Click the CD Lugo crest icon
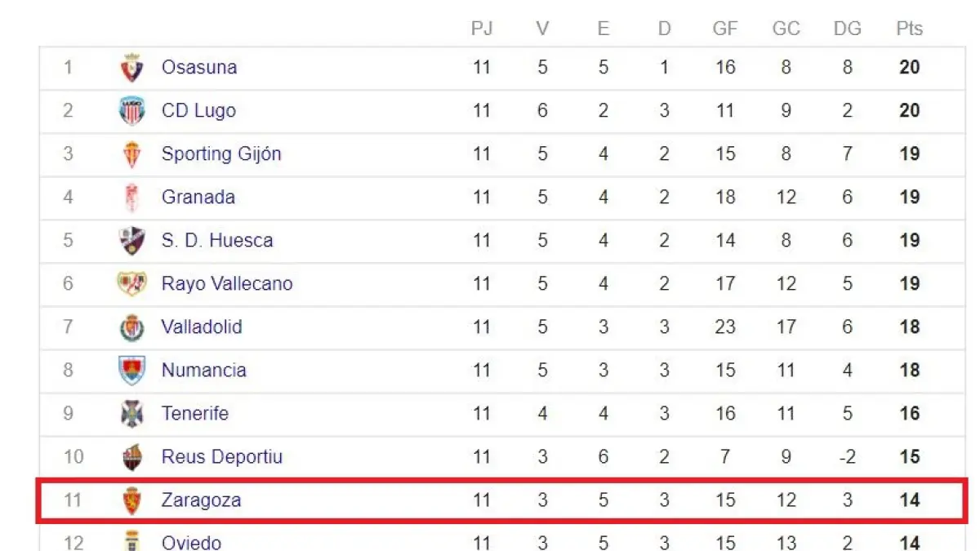 tap(131, 111)
